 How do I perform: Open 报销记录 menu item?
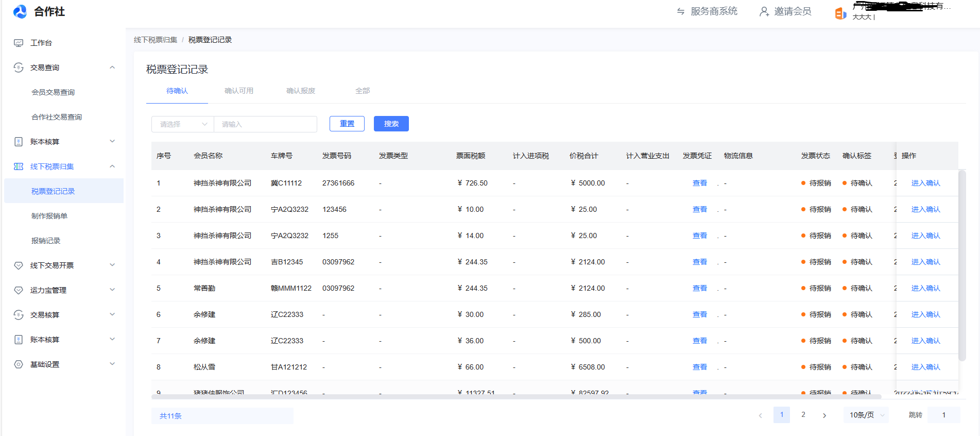coord(46,241)
